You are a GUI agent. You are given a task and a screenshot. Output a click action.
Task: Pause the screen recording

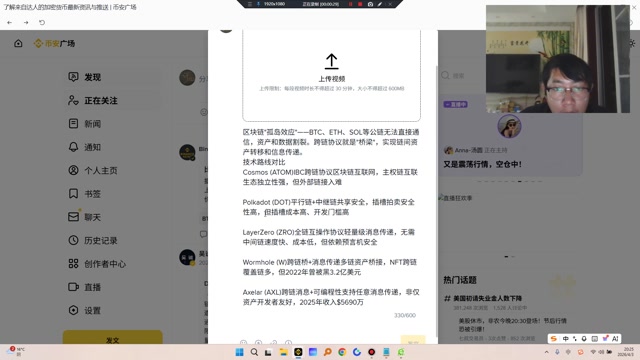[x=350, y=4]
